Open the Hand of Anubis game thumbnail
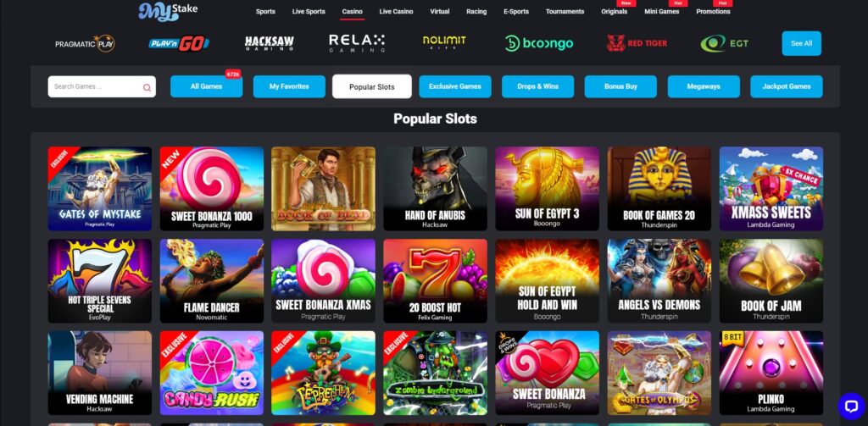Viewport: 868px width, 426px height. coord(435,189)
